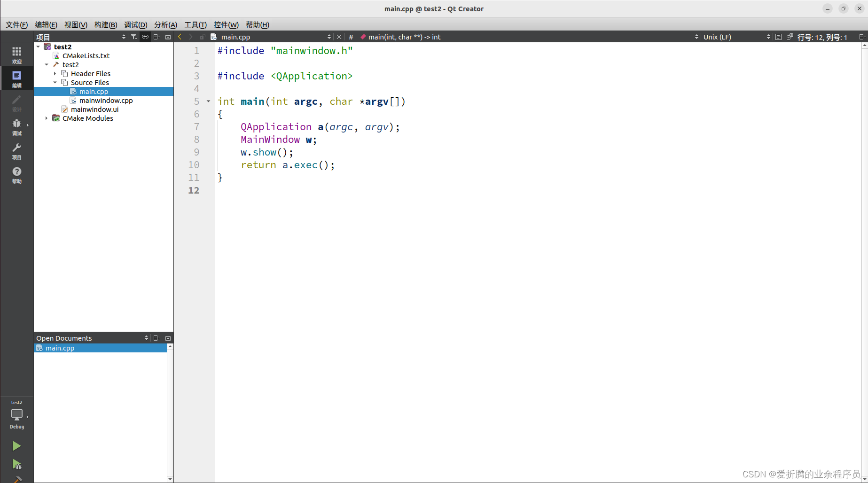868x483 pixels.
Task: Open the 分析(A) menu
Action: pyautogui.click(x=165, y=24)
